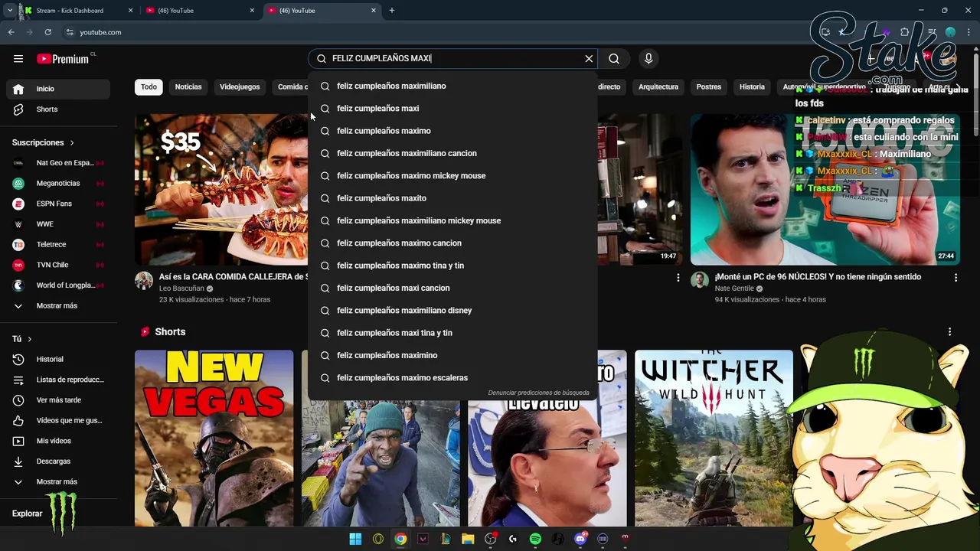Open Ver más tarde list
The image size is (980, 551).
coord(58,400)
